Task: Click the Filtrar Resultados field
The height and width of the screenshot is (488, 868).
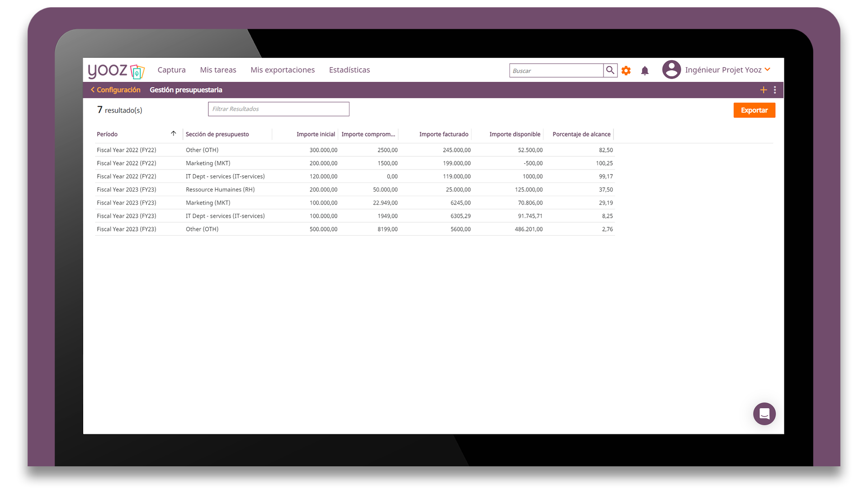Action: click(278, 109)
